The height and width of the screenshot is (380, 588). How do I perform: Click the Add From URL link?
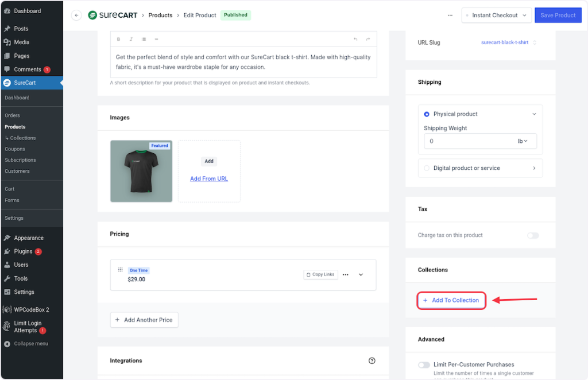click(209, 179)
